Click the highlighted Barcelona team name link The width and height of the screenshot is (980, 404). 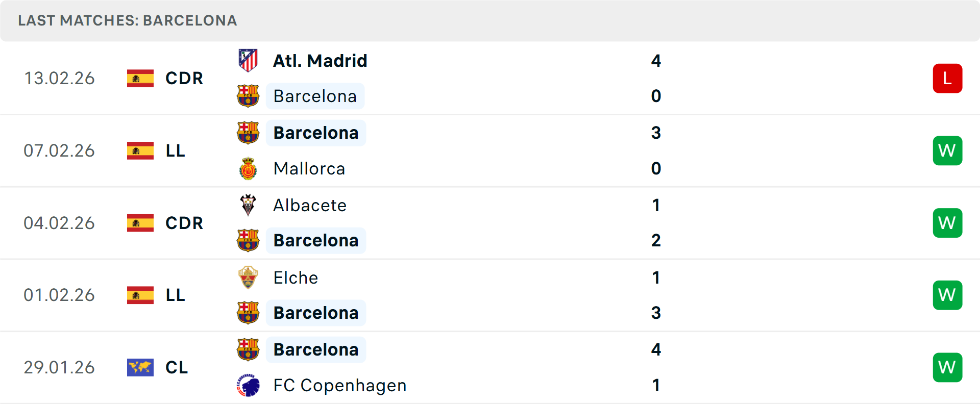[x=315, y=96]
